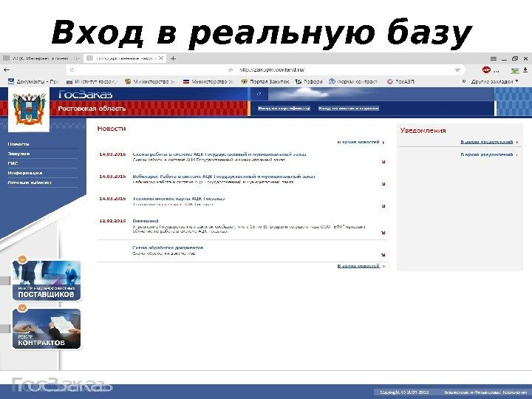Open the second Министерство bookmark with flag
The height and width of the screenshot is (399, 532).
(208, 81)
